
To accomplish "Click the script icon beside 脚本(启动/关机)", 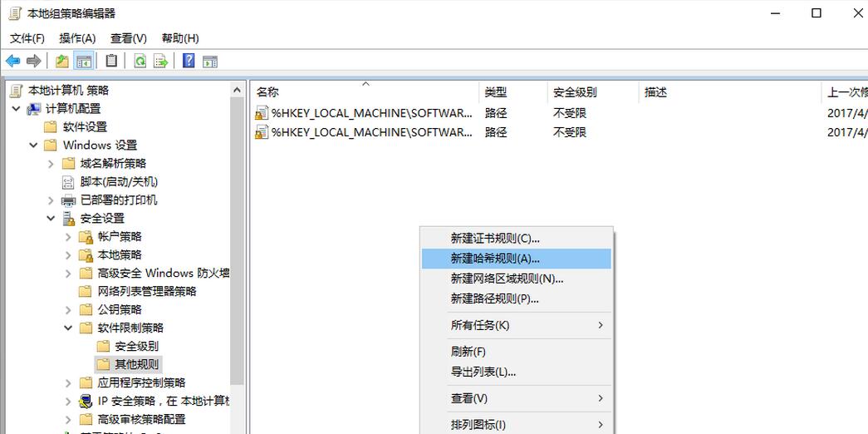I will pos(68,182).
